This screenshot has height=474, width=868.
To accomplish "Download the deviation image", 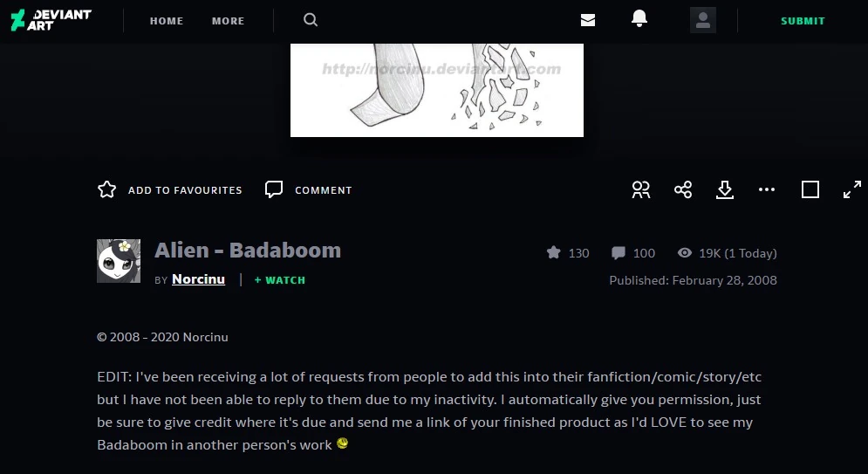I will 725,189.
